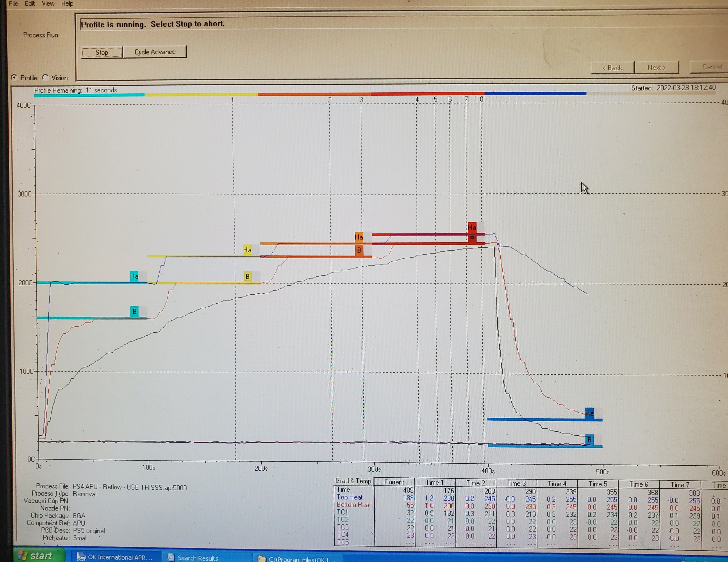This screenshot has width=728, height=562.
Task: Click the Time 1 column header
Action: coord(435,482)
